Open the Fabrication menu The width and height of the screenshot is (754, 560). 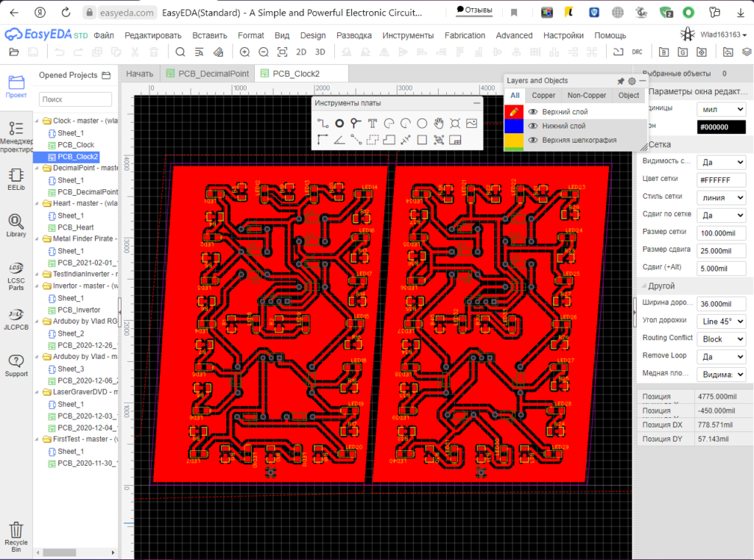pos(465,35)
